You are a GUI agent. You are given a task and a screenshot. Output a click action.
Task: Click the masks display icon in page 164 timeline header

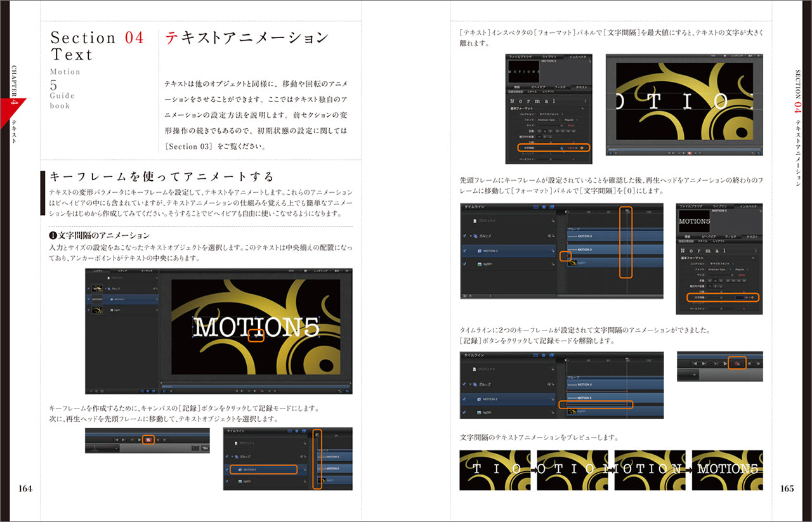(x=290, y=431)
